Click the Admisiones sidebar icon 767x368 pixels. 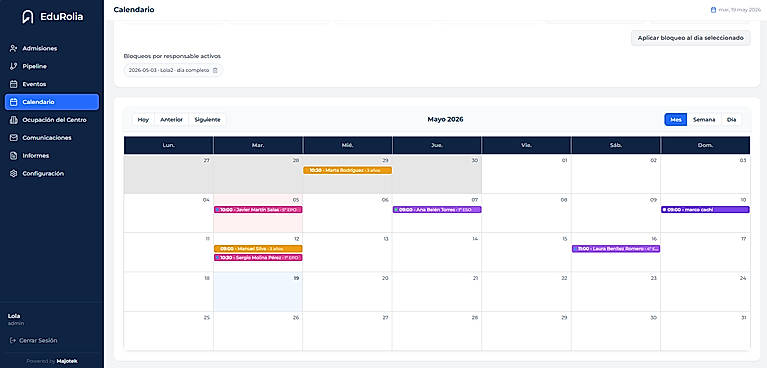tap(14, 48)
